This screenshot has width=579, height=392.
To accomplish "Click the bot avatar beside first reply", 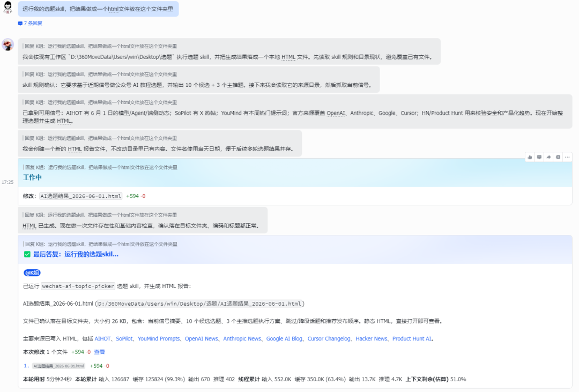I will tap(8, 45).
